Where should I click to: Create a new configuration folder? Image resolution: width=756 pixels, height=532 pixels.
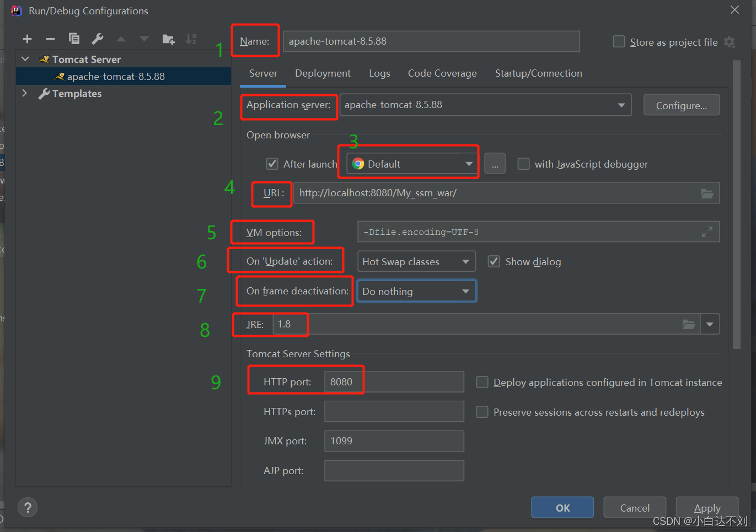coord(168,39)
